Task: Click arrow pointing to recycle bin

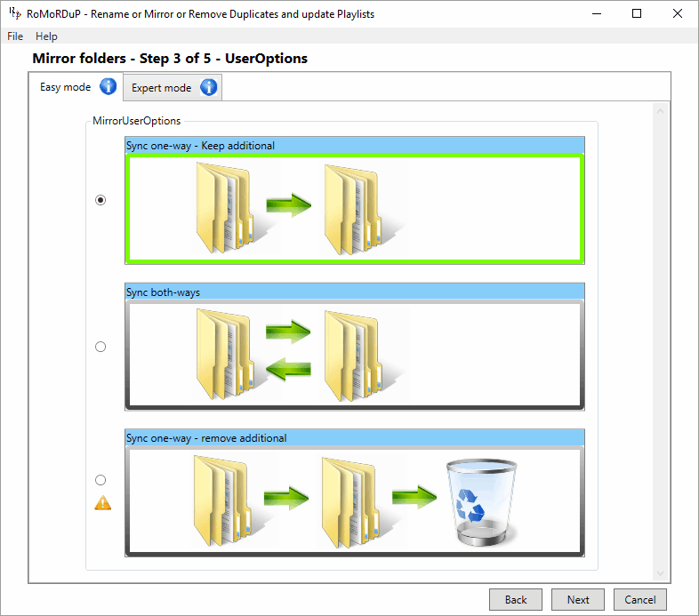Action: 414,498
